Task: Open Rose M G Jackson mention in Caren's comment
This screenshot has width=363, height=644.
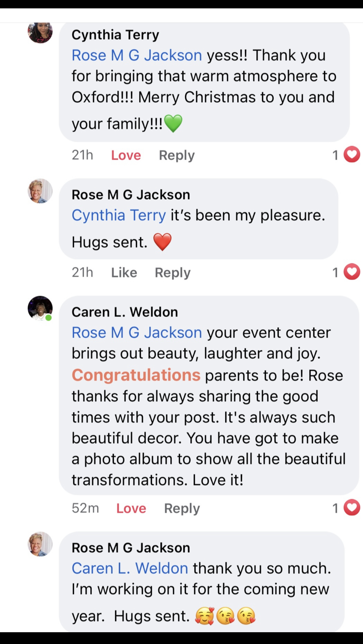Action: (x=137, y=333)
